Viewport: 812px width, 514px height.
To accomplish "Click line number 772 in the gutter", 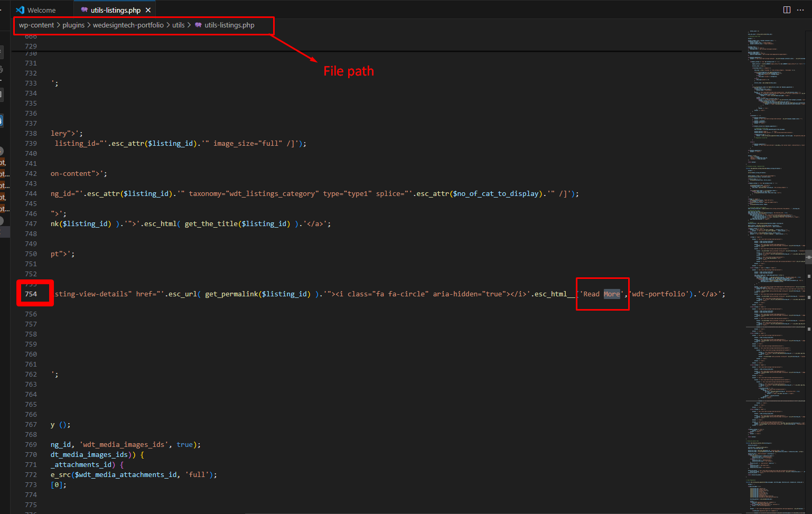I will (31, 474).
